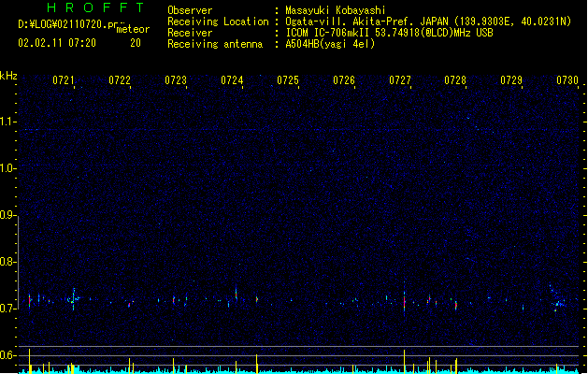Click the Receiving antenna field label
588x374 pixels.
pos(215,44)
